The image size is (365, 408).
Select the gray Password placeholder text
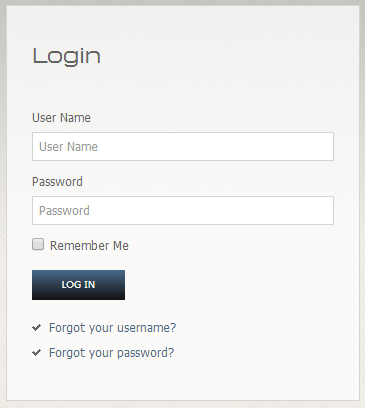64,211
